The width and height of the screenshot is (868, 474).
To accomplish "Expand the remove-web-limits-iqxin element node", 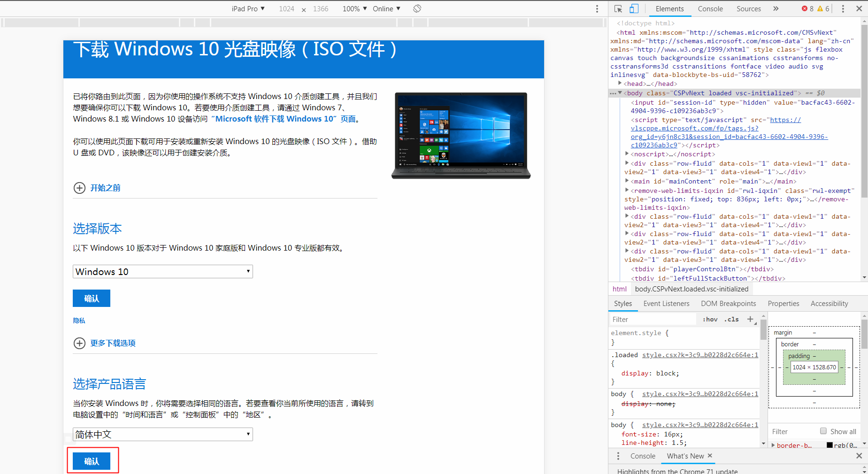I will 627,190.
